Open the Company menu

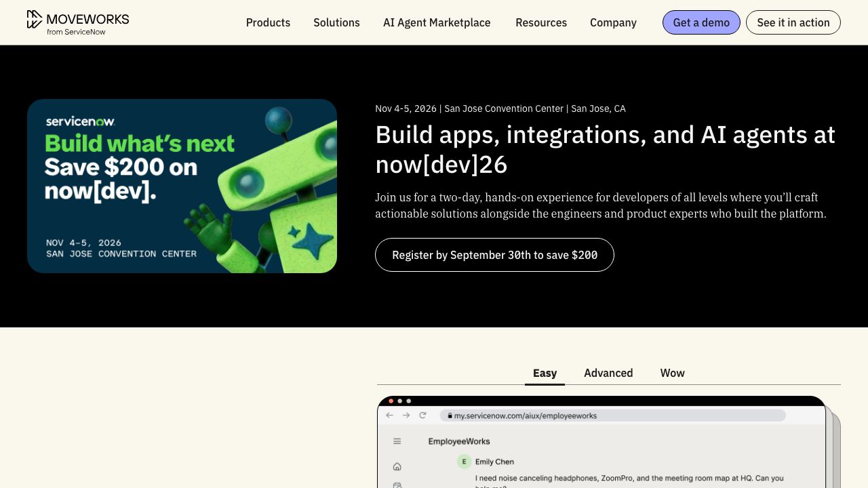tap(613, 22)
